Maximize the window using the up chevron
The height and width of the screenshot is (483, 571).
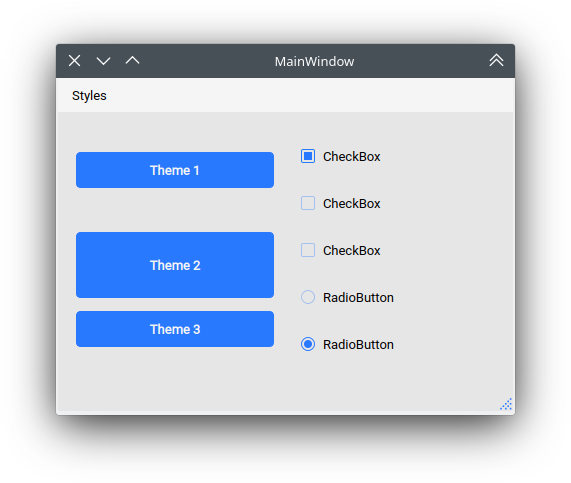pos(133,60)
